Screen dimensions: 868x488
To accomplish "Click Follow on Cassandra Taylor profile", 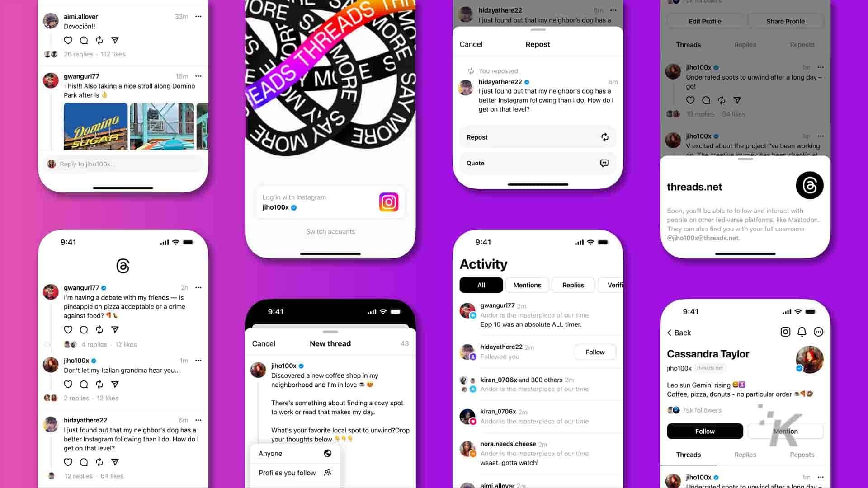I will (x=705, y=432).
